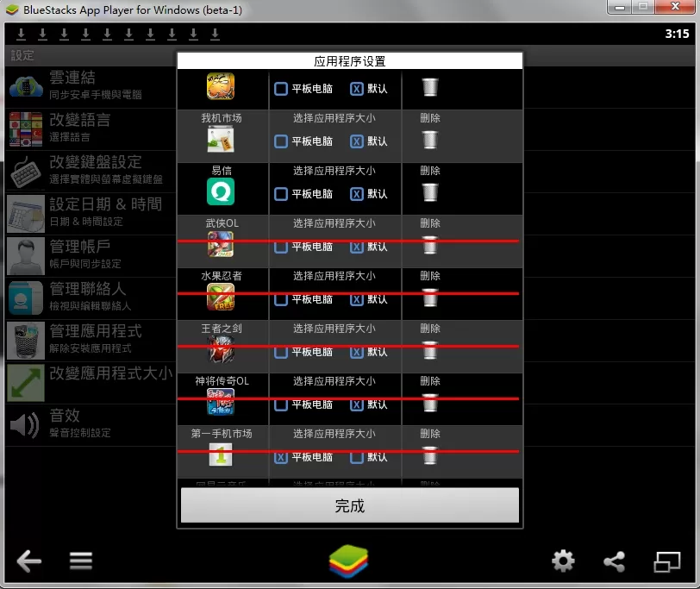Toggle 默认 checkbox for 易信
Viewport: 700px width, 589px height.
356,194
